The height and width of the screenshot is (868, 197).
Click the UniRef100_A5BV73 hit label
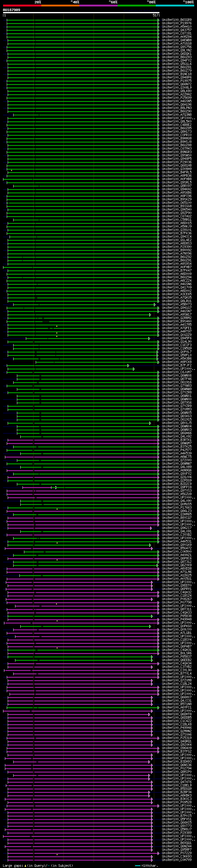[177, 304]
